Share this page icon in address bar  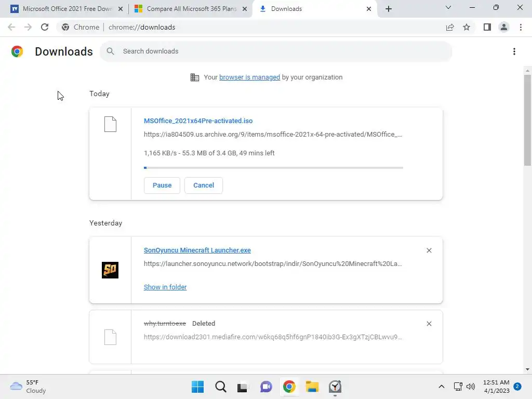coord(450,27)
